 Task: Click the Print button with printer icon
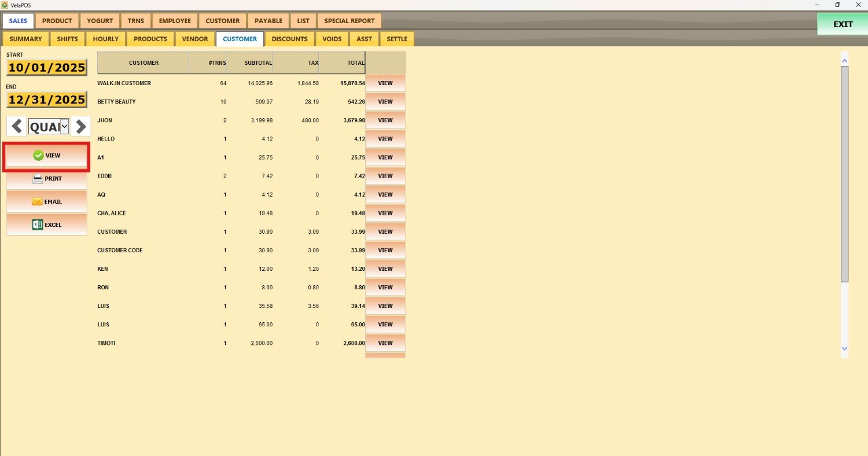tap(46, 179)
